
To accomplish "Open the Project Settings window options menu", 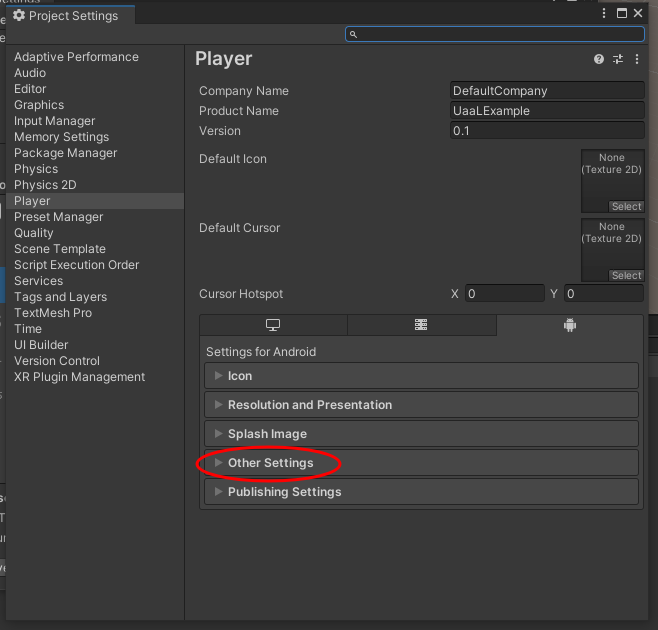I will [604, 13].
